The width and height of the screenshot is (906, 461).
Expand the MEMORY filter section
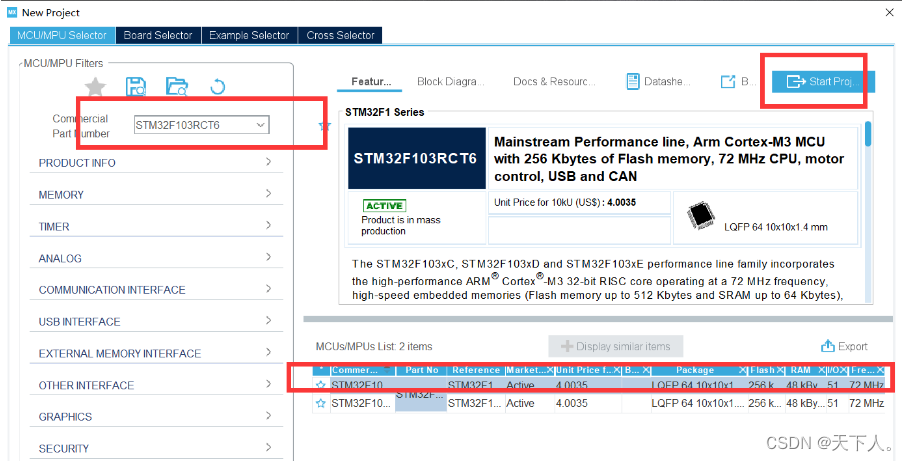156,195
